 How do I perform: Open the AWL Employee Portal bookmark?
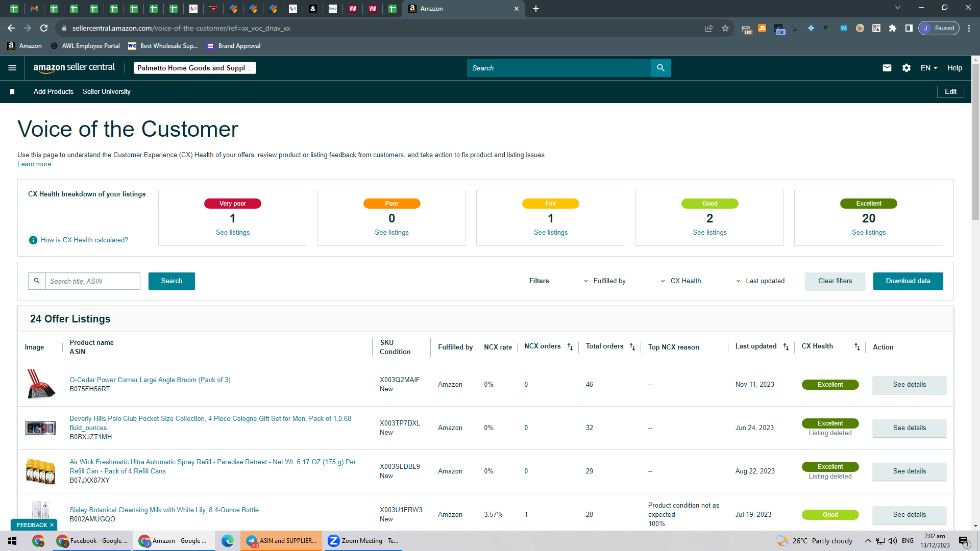click(x=85, y=46)
